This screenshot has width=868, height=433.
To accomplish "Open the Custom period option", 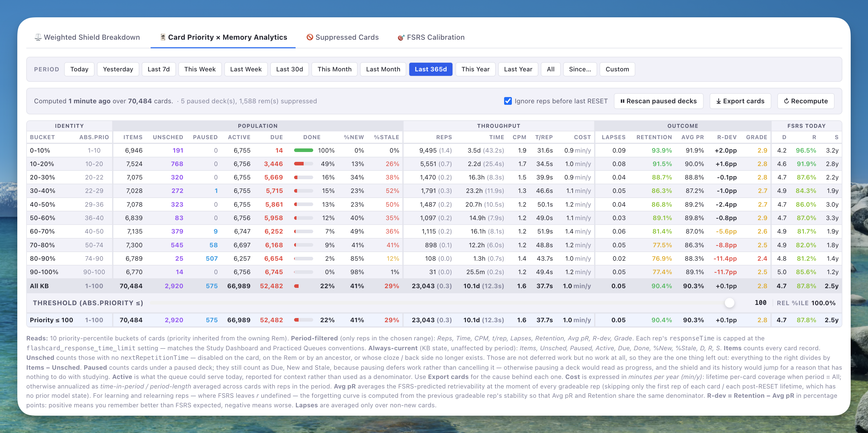I will [x=617, y=69].
